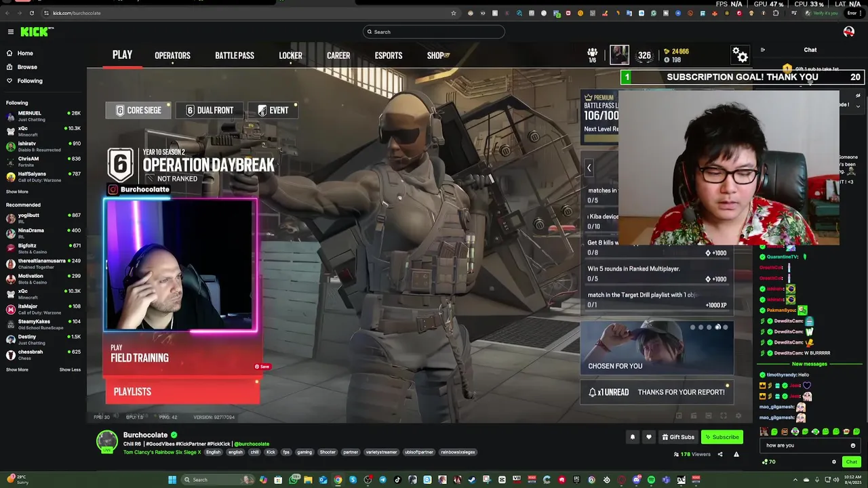
Task: Send message with green Chat button
Action: coord(851,462)
